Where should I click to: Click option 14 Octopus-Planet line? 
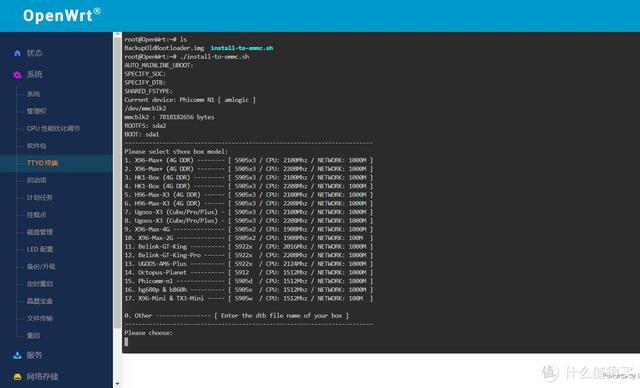pos(249,273)
